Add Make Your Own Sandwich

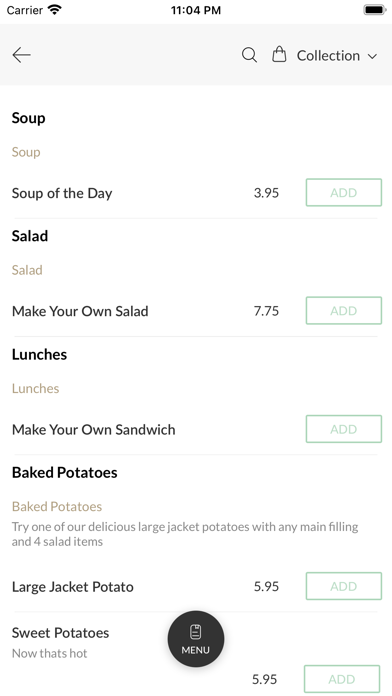point(344,429)
